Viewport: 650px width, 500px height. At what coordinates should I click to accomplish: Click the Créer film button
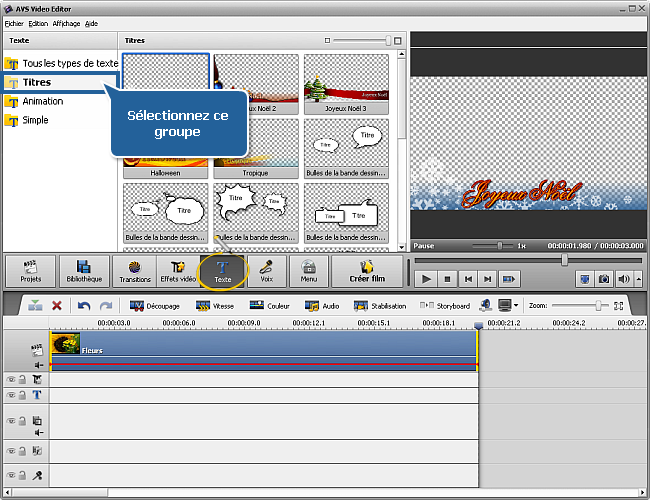pyautogui.click(x=366, y=271)
